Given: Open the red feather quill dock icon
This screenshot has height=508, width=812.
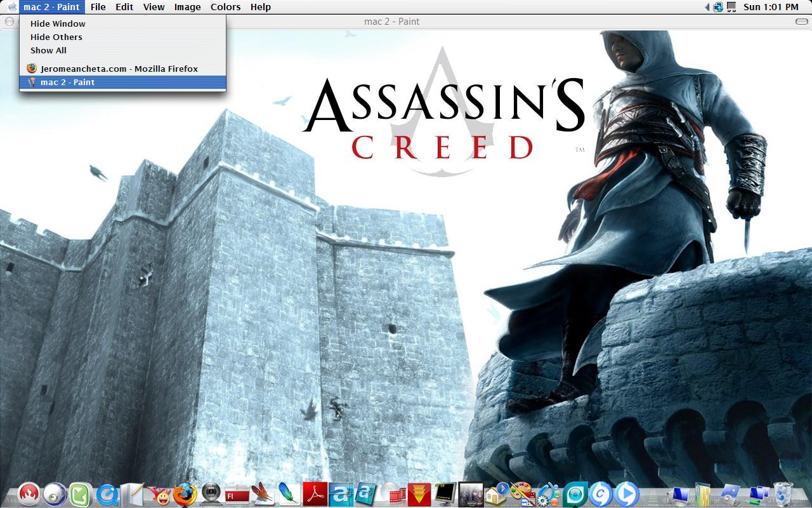Looking at the screenshot, I should (262, 494).
